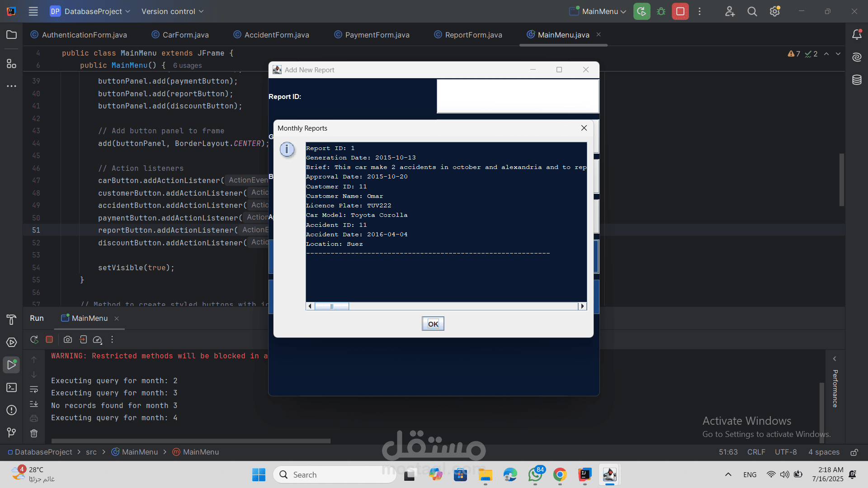Image resolution: width=868 pixels, height=488 pixels.
Task: Stop the running MainMenu process
Action: [x=680, y=11]
